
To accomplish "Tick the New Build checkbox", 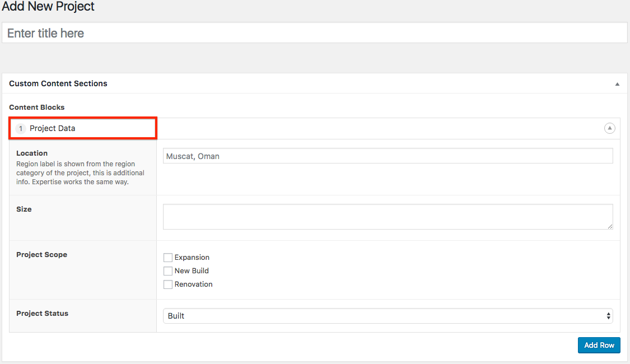I will 168,271.
